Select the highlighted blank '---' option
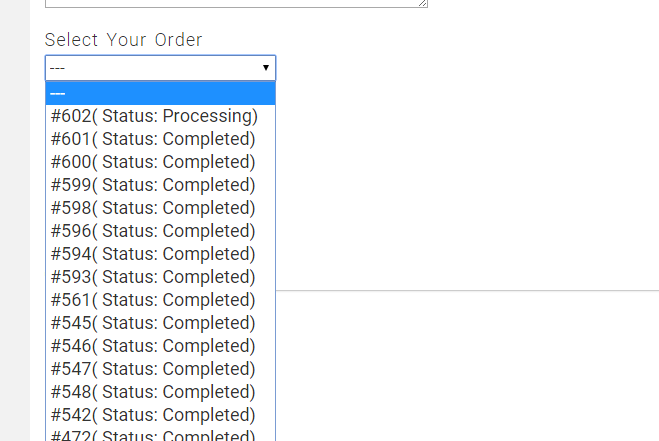659x441 pixels. 160,94
